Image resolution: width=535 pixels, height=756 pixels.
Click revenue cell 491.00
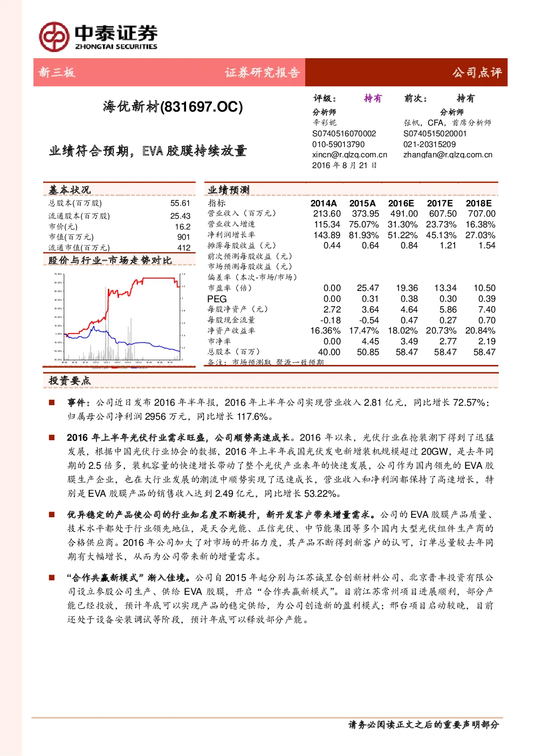click(x=404, y=214)
